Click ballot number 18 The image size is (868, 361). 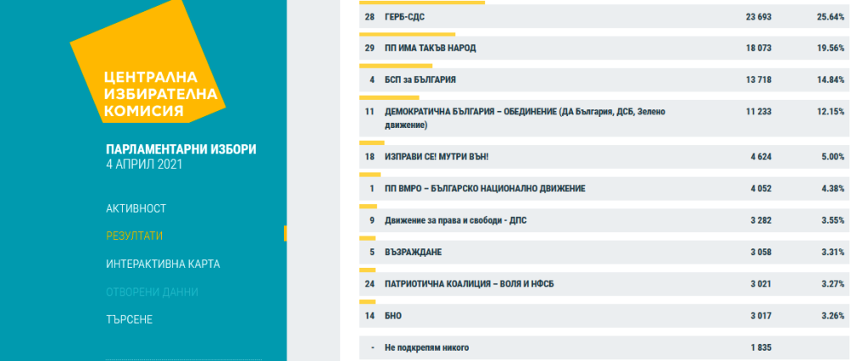[x=370, y=157]
